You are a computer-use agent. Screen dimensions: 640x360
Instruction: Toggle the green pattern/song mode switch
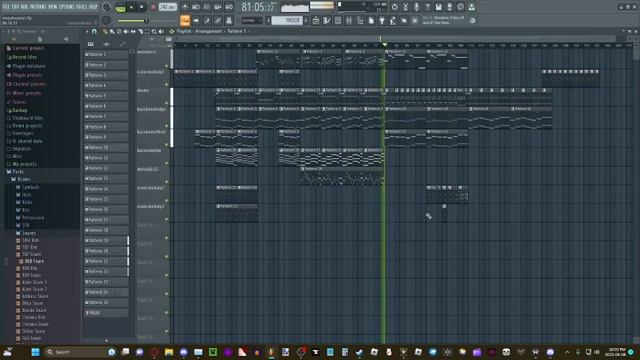tap(120, 7)
